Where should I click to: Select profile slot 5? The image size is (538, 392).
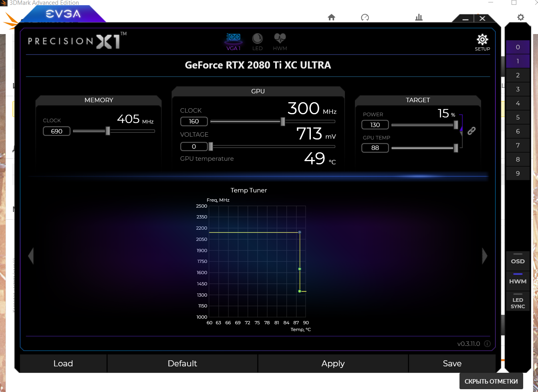[518, 117]
